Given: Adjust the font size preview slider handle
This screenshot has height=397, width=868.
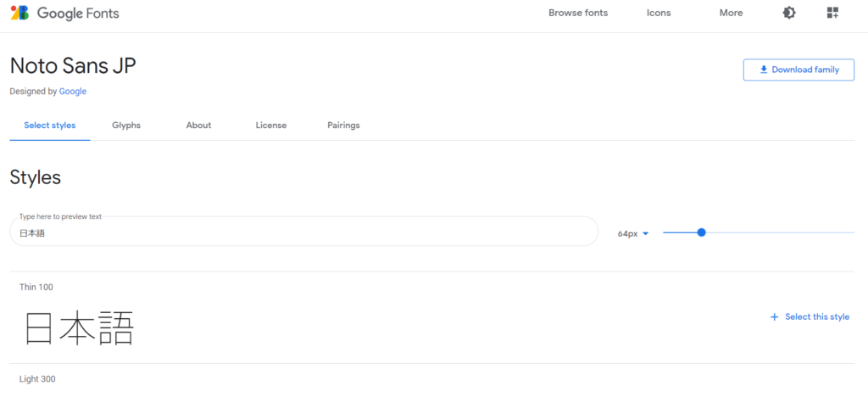Looking at the screenshot, I should (701, 232).
